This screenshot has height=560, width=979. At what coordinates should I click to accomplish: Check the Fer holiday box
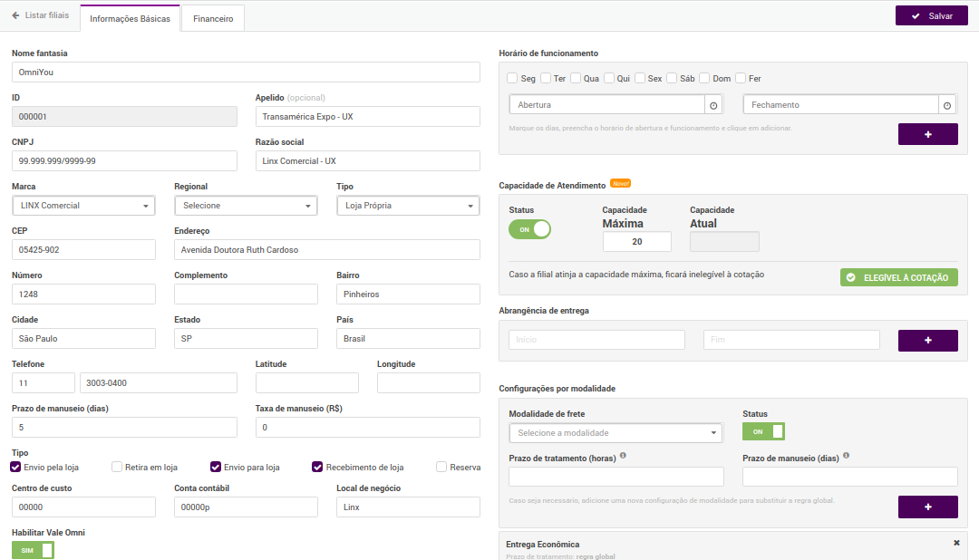coord(741,78)
